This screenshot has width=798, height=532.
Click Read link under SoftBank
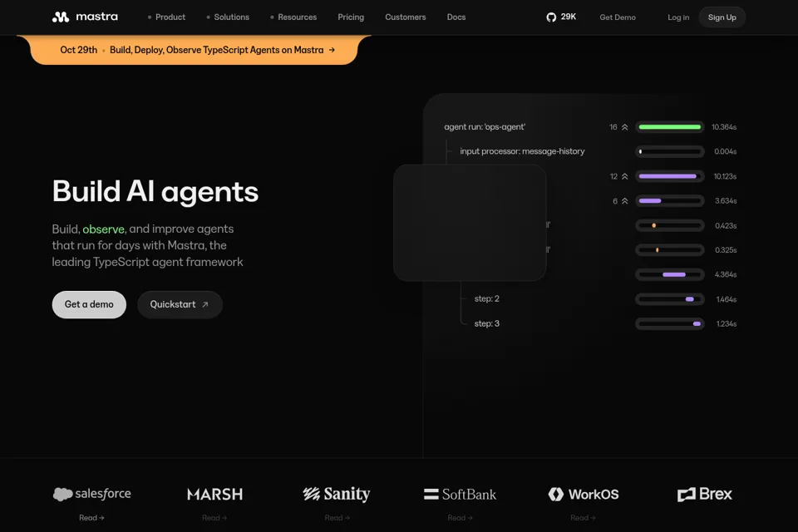tap(460, 518)
